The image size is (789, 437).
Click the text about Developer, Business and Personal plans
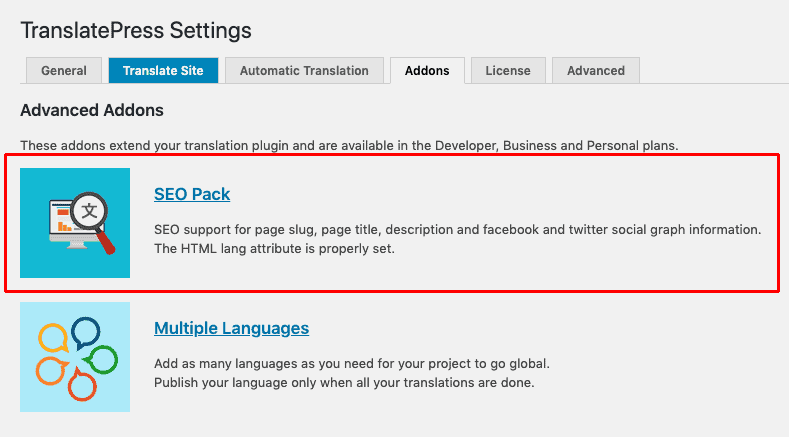pos(349,145)
